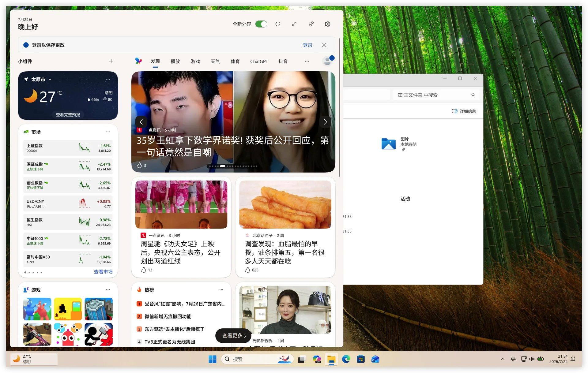Show more feed tabs via ellipsis
The image size is (588, 373).
[307, 61]
